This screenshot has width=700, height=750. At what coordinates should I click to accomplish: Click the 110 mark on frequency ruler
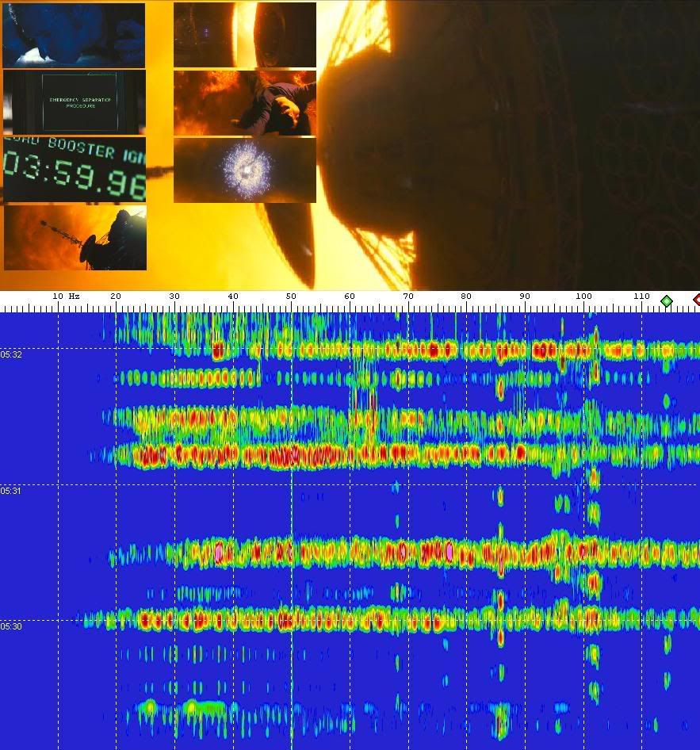(x=641, y=297)
